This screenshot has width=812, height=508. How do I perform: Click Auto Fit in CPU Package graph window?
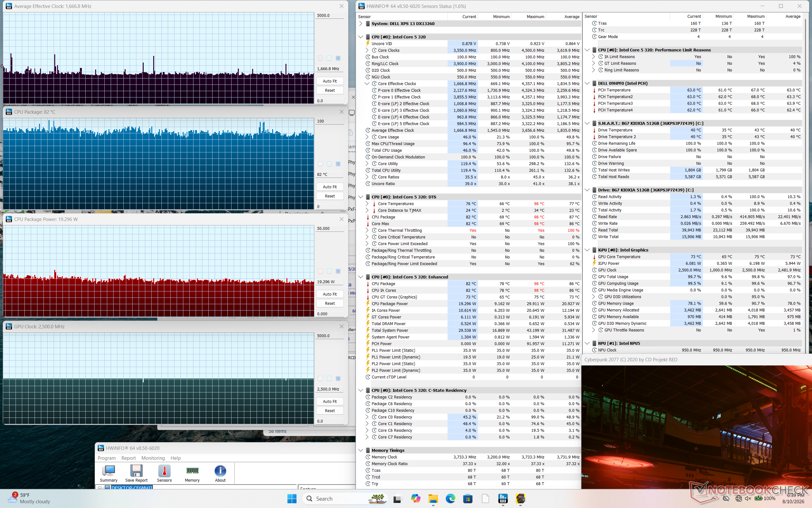330,187
